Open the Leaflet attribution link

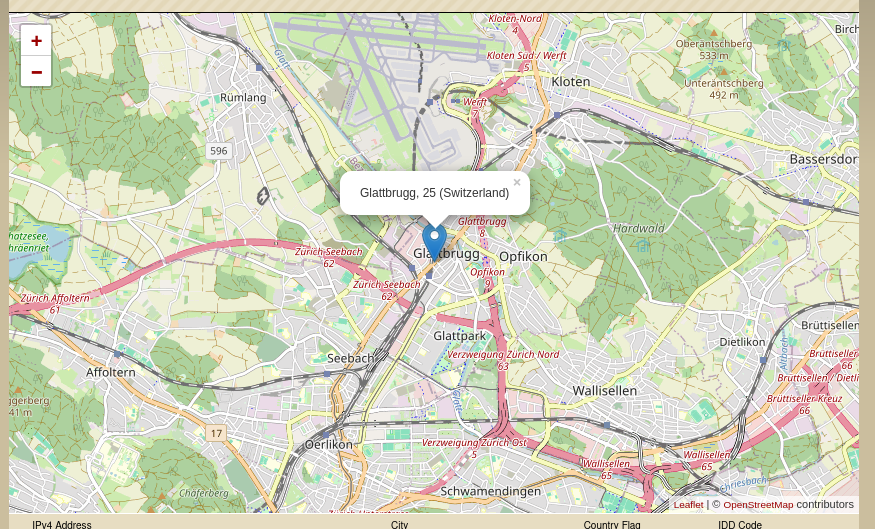688,504
